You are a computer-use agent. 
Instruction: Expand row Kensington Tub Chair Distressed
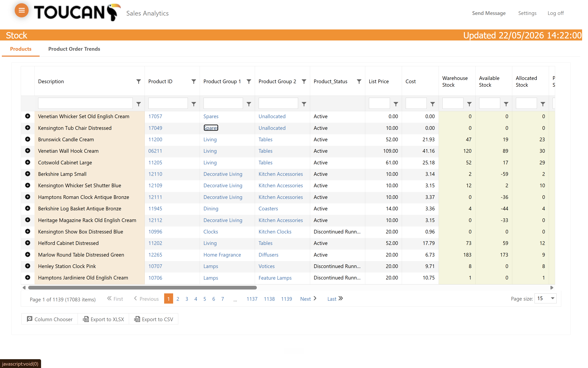pyautogui.click(x=28, y=128)
